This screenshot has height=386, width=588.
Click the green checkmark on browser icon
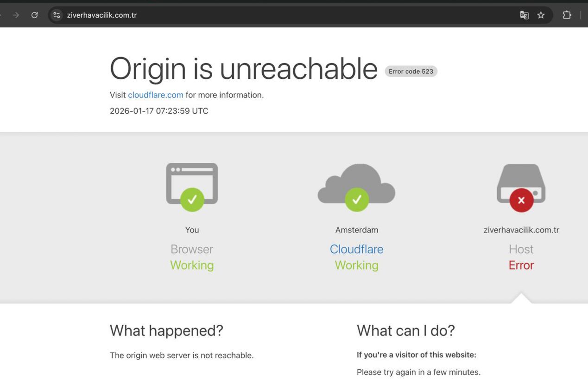tap(192, 200)
